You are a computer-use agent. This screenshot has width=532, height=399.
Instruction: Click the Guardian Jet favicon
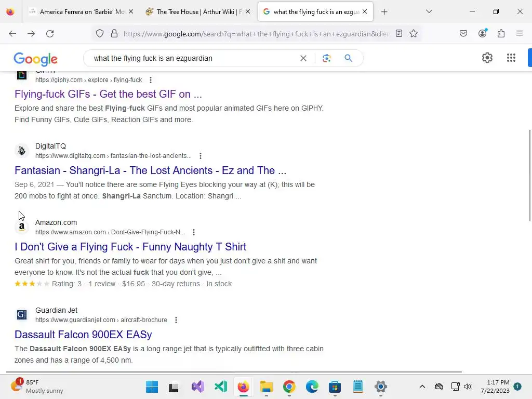coord(22,314)
